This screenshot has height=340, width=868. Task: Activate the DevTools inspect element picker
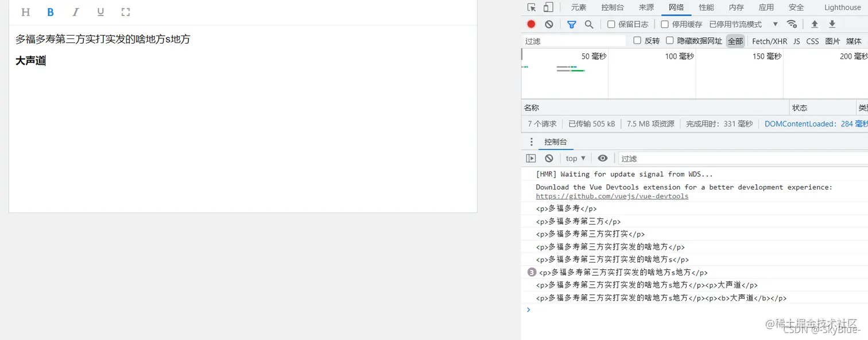point(532,7)
